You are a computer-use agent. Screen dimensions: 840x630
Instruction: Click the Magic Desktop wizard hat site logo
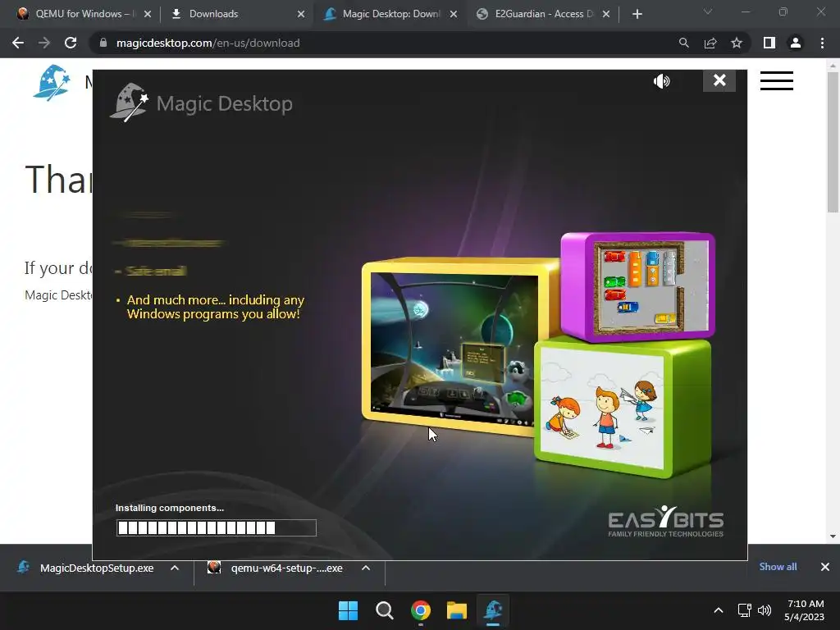[52, 82]
